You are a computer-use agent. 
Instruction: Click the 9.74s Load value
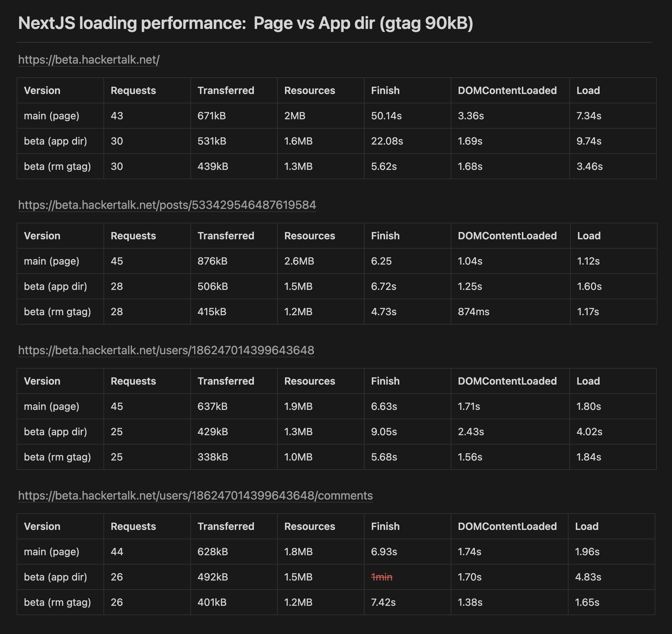point(589,141)
